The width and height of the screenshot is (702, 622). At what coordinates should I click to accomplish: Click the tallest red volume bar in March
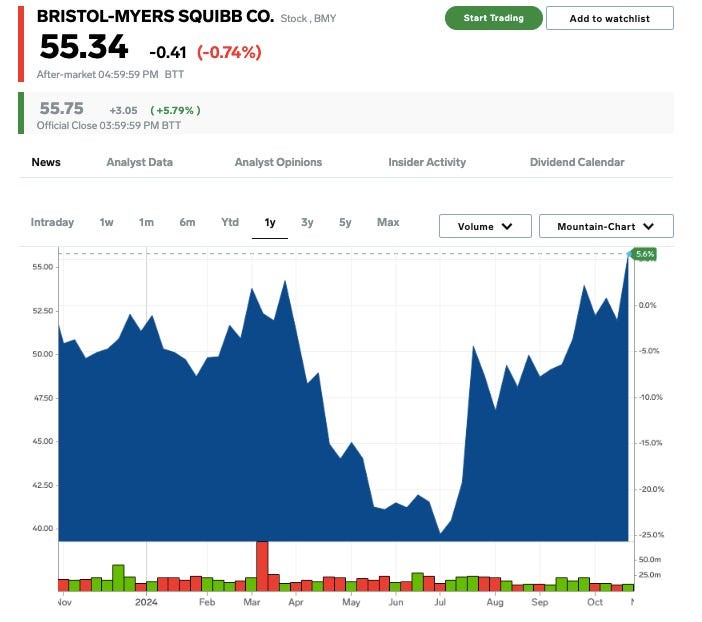pos(262,566)
